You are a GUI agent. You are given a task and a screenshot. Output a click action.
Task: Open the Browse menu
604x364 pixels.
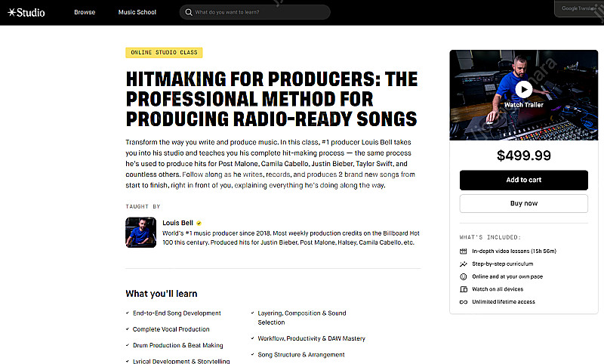pyautogui.click(x=85, y=12)
